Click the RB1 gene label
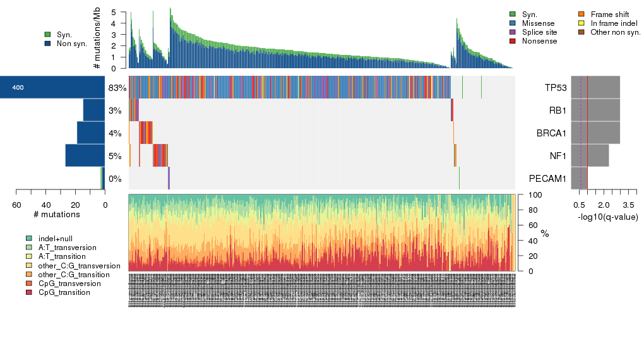Viewport: 644px width, 341px height. [x=556, y=111]
